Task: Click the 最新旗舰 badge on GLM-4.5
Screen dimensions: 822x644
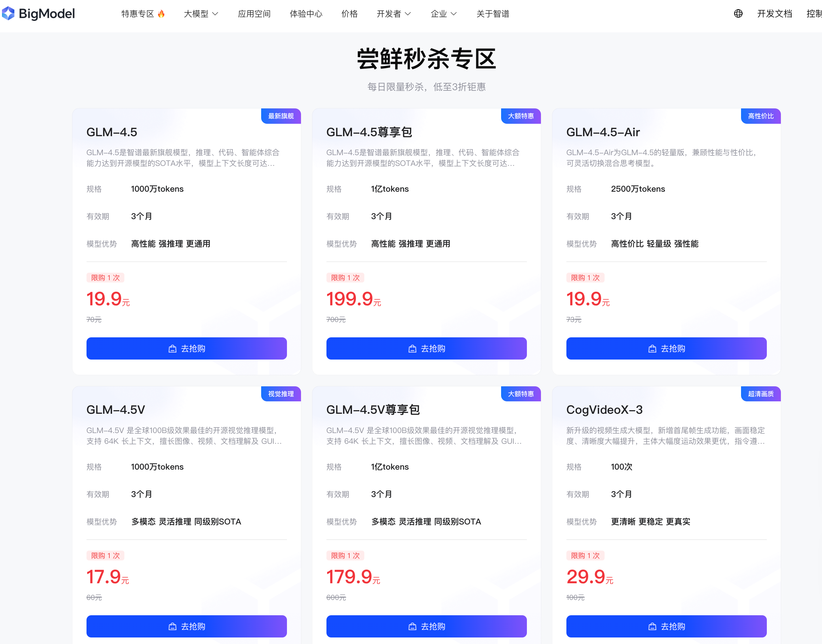Action: tap(281, 116)
